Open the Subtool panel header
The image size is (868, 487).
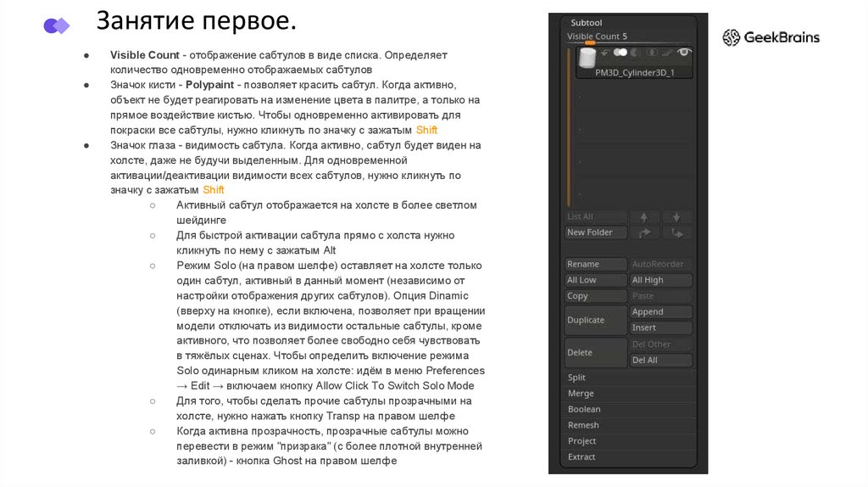pyautogui.click(x=587, y=23)
